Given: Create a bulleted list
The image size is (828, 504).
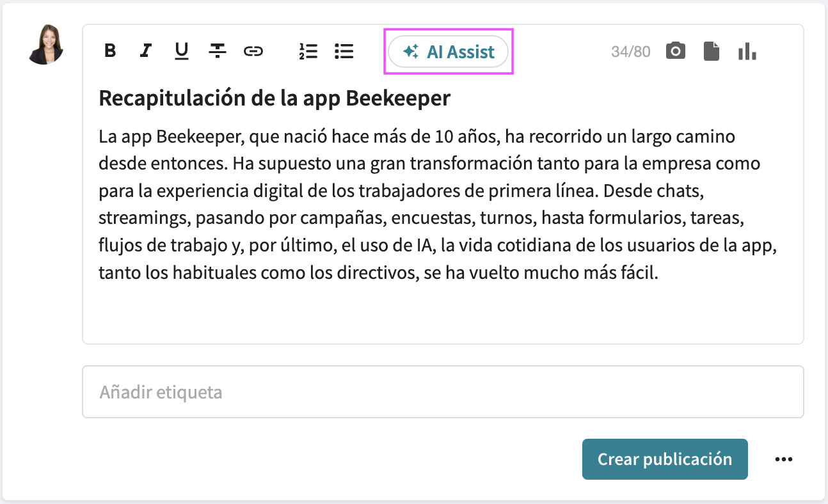Looking at the screenshot, I should click(x=344, y=51).
